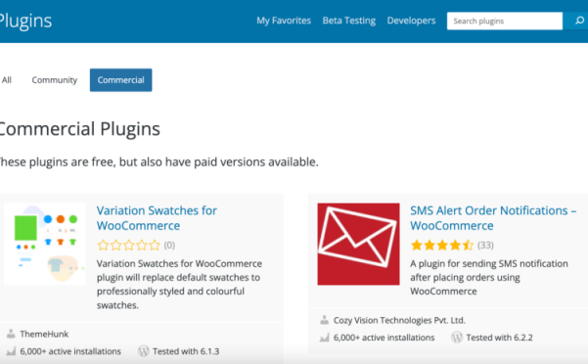Click the installs chart icon under Cozy Vision
588x364 pixels.
pos(325,337)
